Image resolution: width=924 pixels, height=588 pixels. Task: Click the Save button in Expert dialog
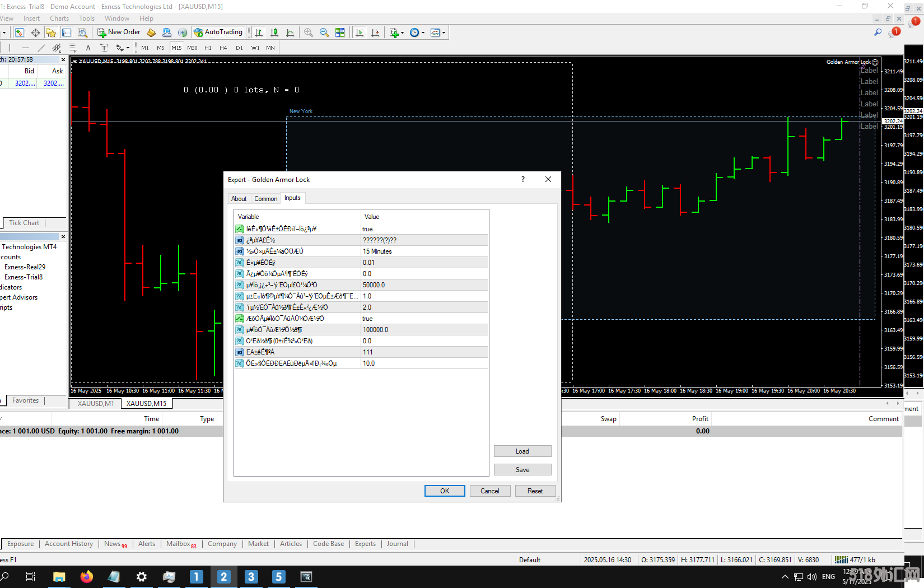click(522, 470)
